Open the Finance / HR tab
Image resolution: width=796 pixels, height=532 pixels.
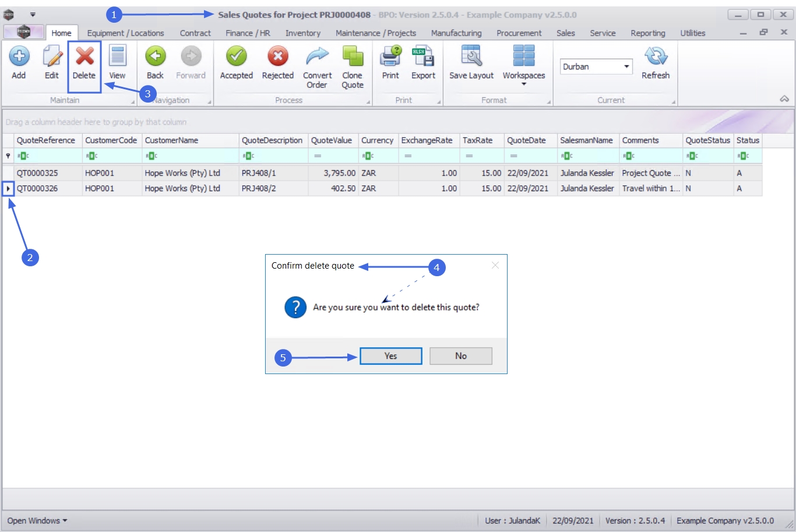point(248,33)
